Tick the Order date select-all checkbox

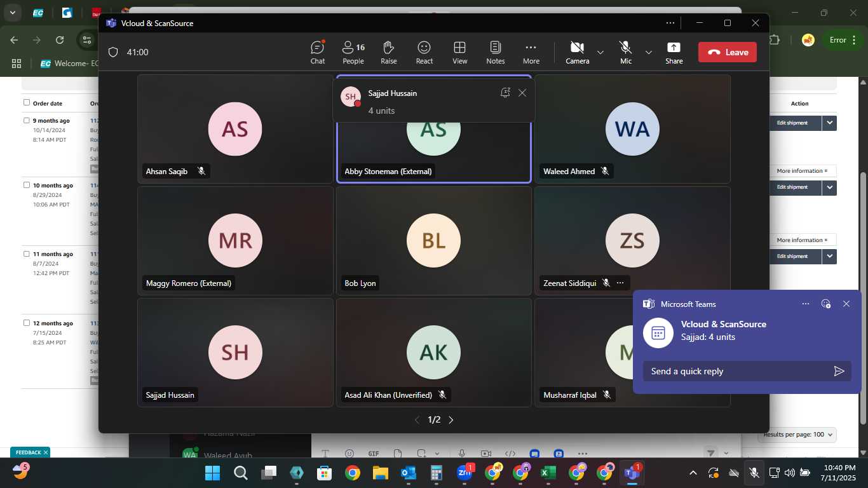point(27,102)
